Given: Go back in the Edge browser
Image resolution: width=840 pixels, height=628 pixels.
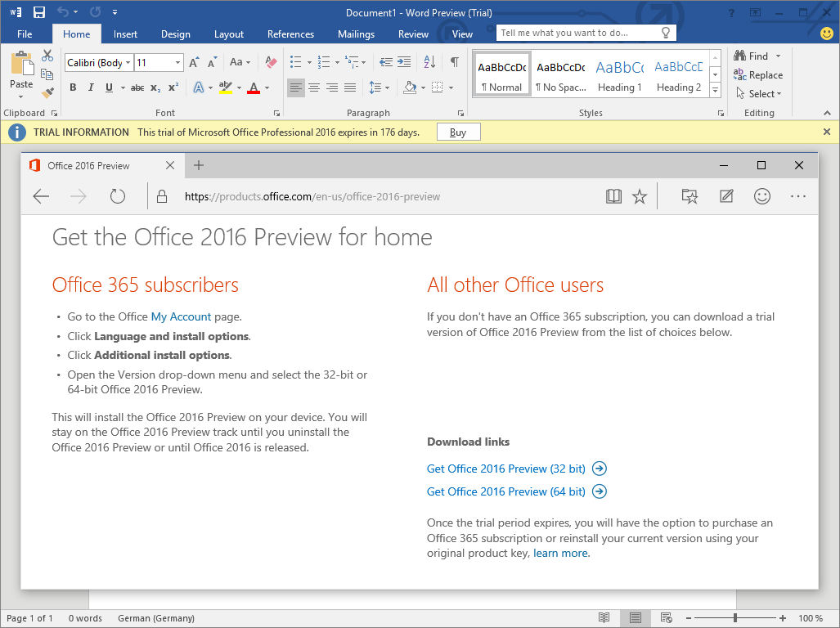Looking at the screenshot, I should click(41, 197).
